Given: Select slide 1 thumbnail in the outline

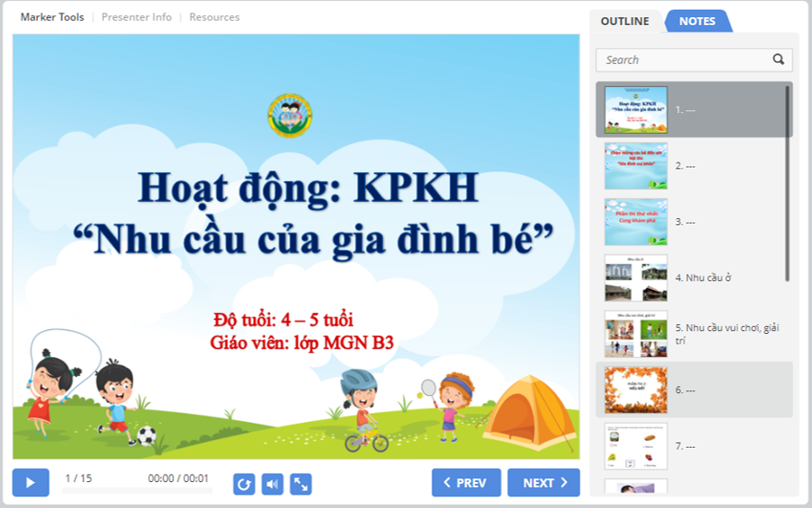Looking at the screenshot, I should [636, 109].
